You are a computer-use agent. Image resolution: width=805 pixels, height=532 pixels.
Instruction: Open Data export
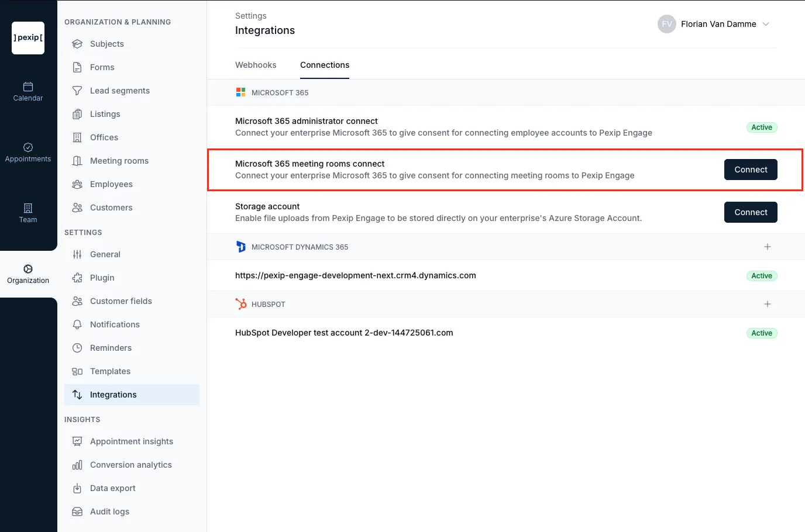pyautogui.click(x=132, y=488)
